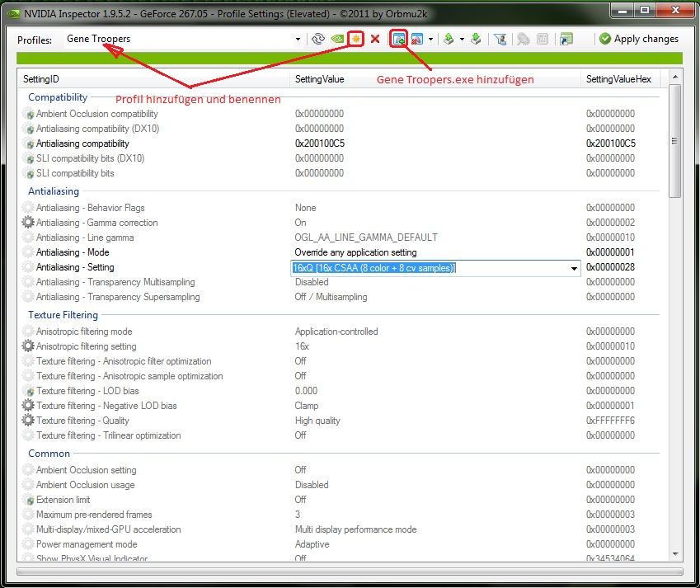Click the import profile icon with green down arrow

click(476, 39)
